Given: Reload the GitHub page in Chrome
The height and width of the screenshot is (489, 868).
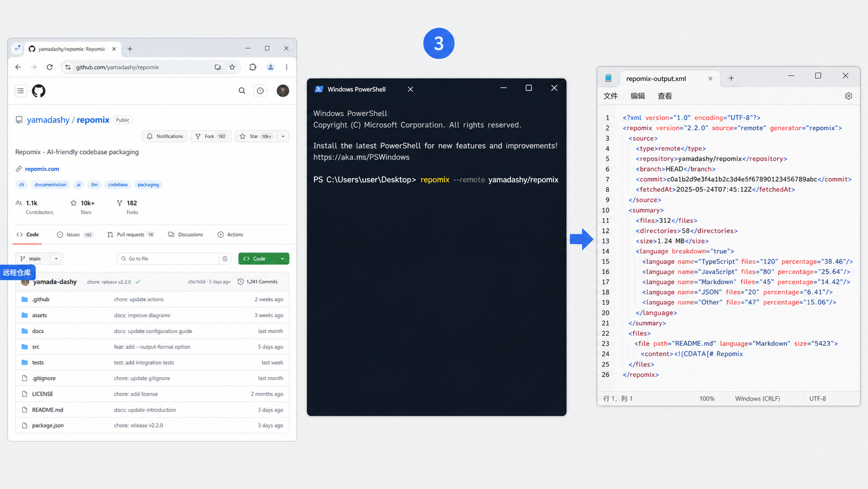Looking at the screenshot, I should click(x=50, y=67).
